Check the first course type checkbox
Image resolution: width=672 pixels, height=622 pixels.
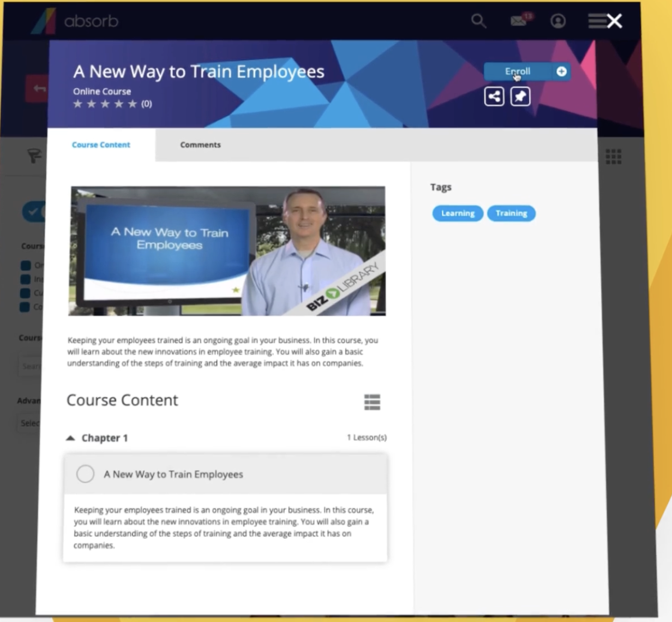click(25, 265)
